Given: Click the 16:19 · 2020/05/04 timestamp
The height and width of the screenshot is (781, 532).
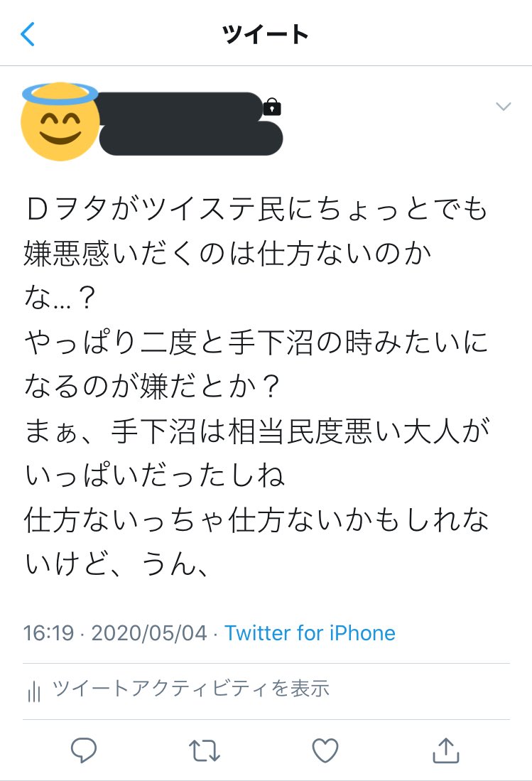Looking at the screenshot, I should (x=115, y=633).
